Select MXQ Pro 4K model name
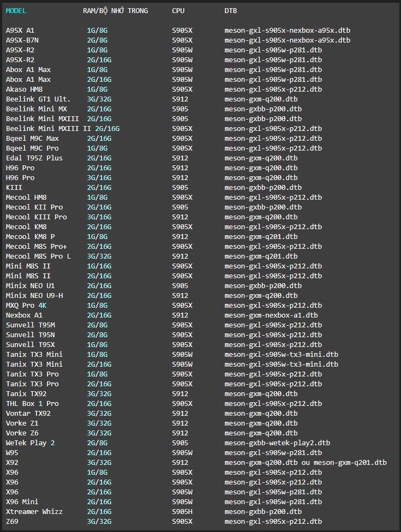The image size is (401, 532). click(x=26, y=306)
